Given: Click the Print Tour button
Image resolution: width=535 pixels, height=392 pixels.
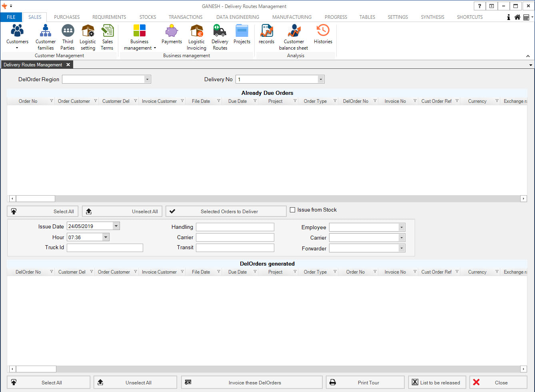Looking at the screenshot, I should tap(365, 383).
